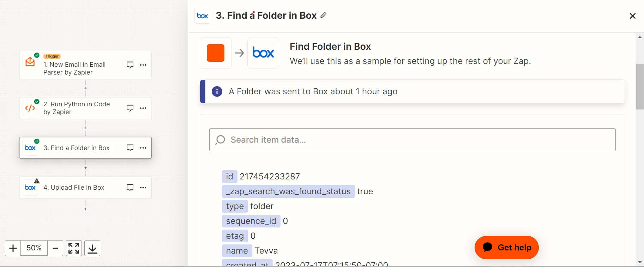Image resolution: width=644 pixels, height=267 pixels.
Task: Click the panel vertical scrollbar thumb
Action: pos(640,87)
